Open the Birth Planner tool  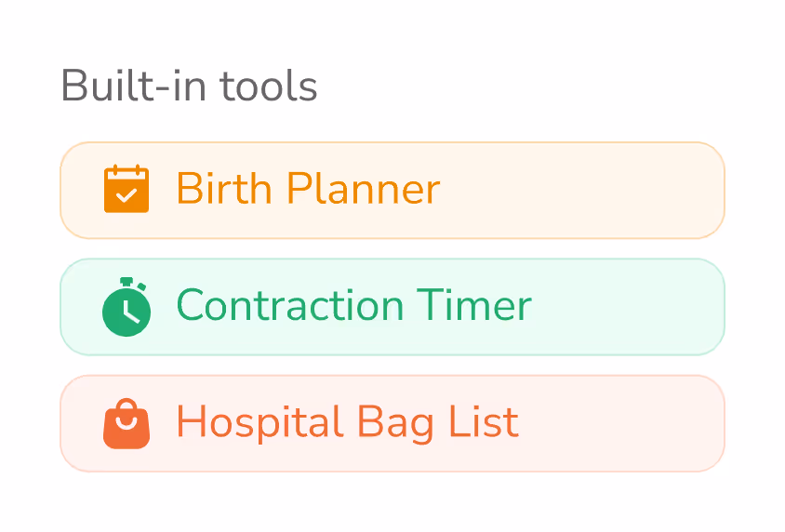click(392, 190)
